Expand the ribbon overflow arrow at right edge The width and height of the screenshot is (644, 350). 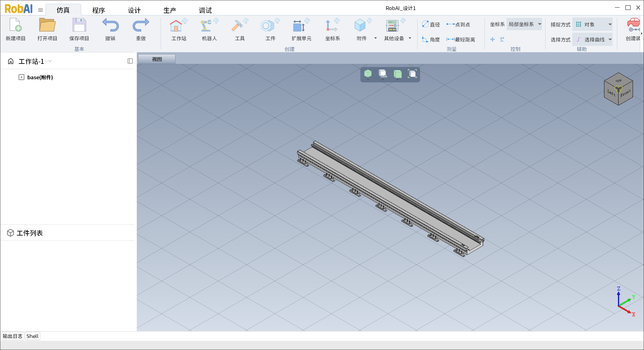642,33
